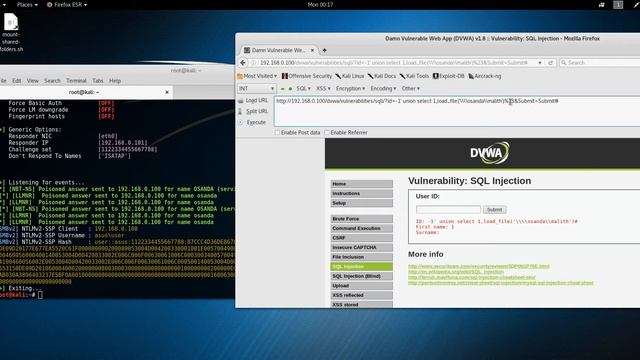Go back using Firefox's back arrow
This screenshot has width=640, height=360.
click(x=243, y=62)
